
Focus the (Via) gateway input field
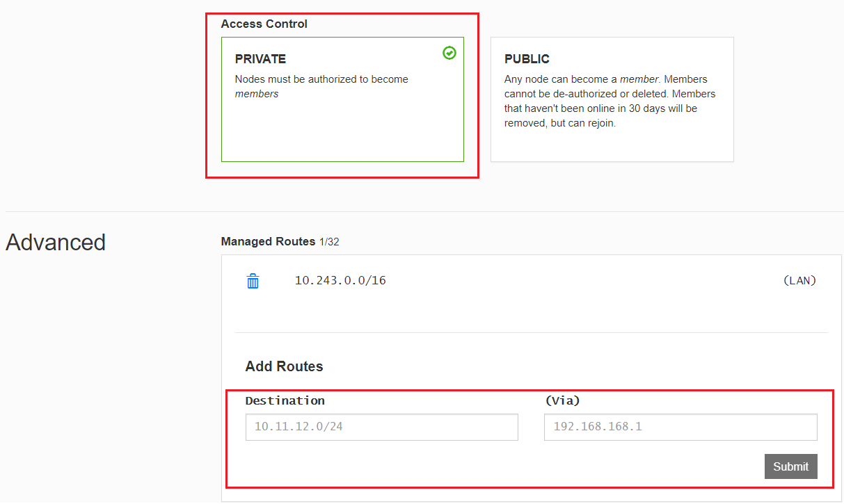(680, 427)
